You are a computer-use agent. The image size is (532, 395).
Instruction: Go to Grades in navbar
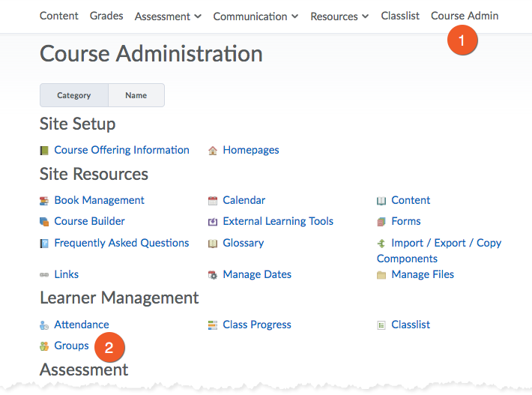[106, 16]
